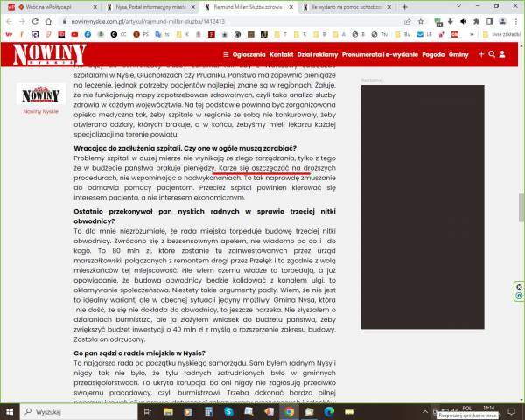
Task: Open the Facebook bookmark icon
Action: [87, 34]
